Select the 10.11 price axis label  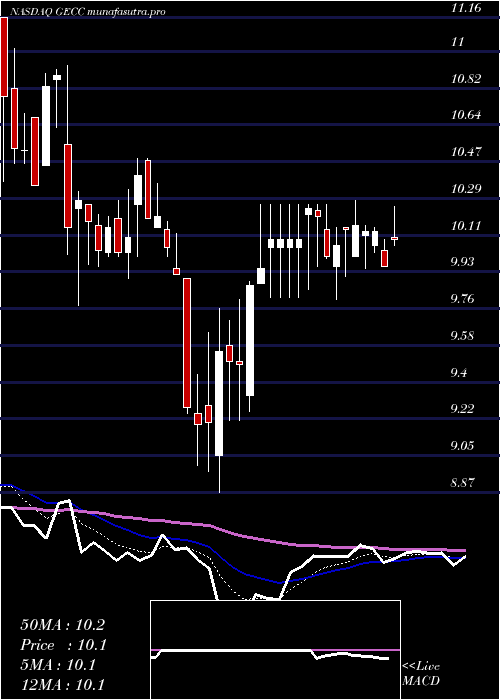coord(466,225)
